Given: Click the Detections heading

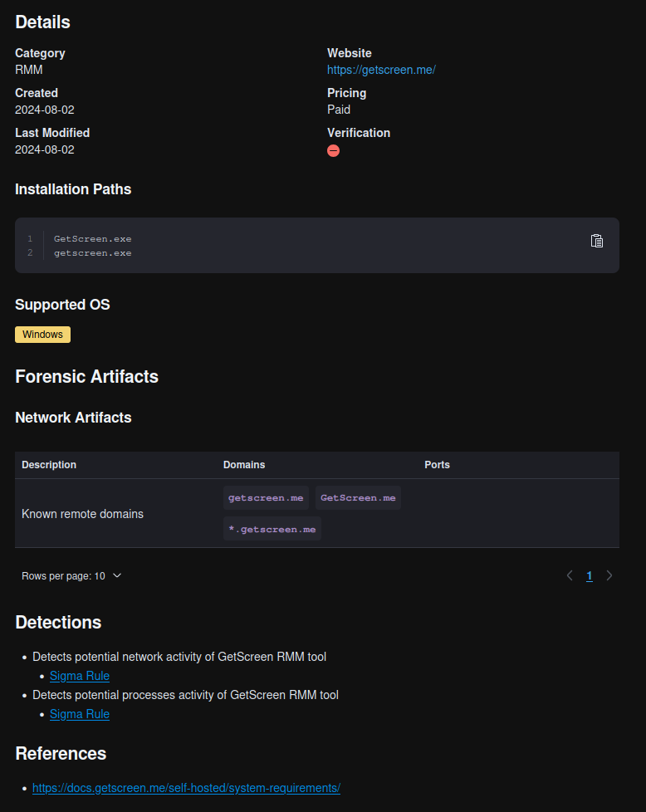Looking at the screenshot, I should point(58,622).
